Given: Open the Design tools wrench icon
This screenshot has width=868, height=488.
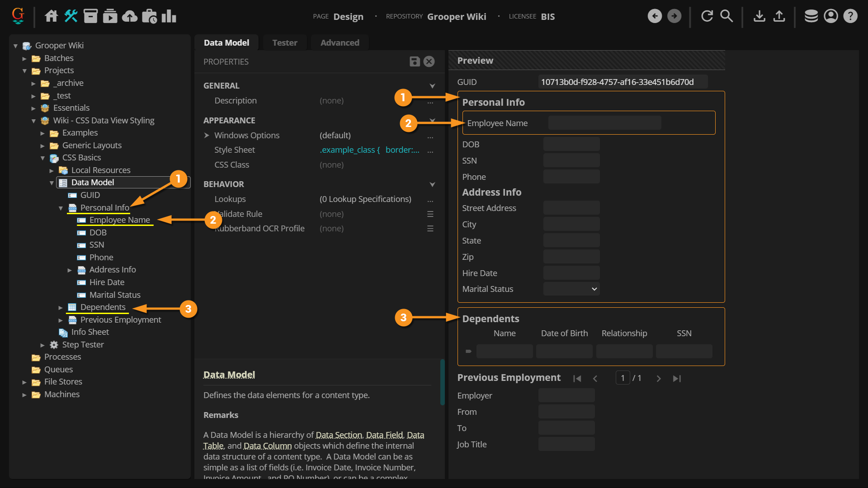Looking at the screenshot, I should point(71,16).
